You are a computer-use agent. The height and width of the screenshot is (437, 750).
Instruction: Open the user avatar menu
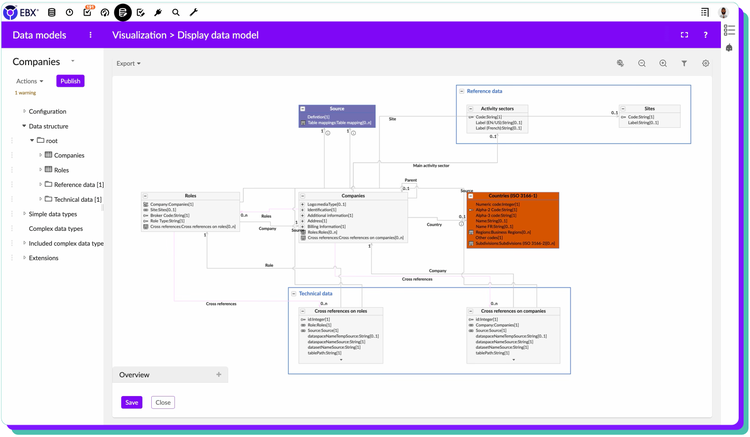723,12
